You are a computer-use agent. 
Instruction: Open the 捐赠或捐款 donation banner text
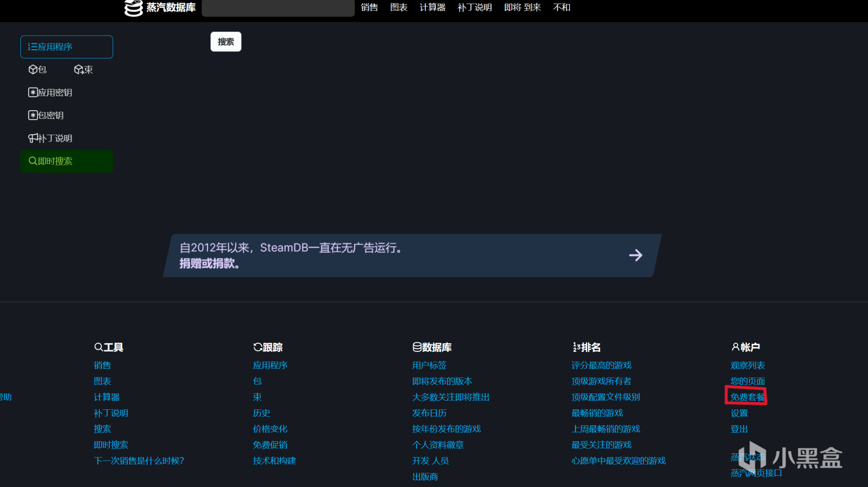pos(210,263)
